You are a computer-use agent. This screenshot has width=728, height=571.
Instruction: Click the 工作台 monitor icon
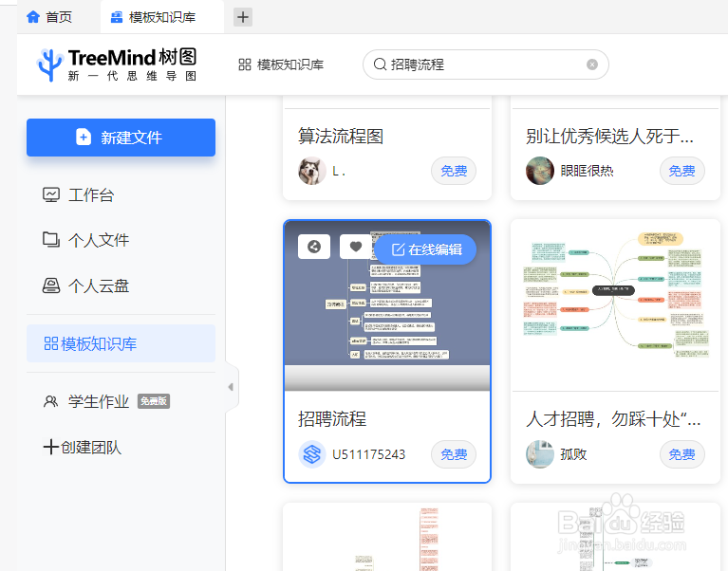(x=51, y=194)
